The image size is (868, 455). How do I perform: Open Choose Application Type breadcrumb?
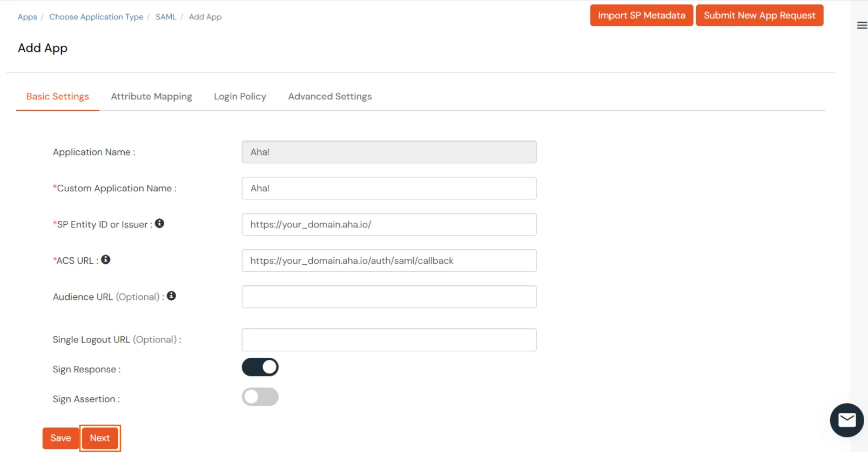pos(96,17)
